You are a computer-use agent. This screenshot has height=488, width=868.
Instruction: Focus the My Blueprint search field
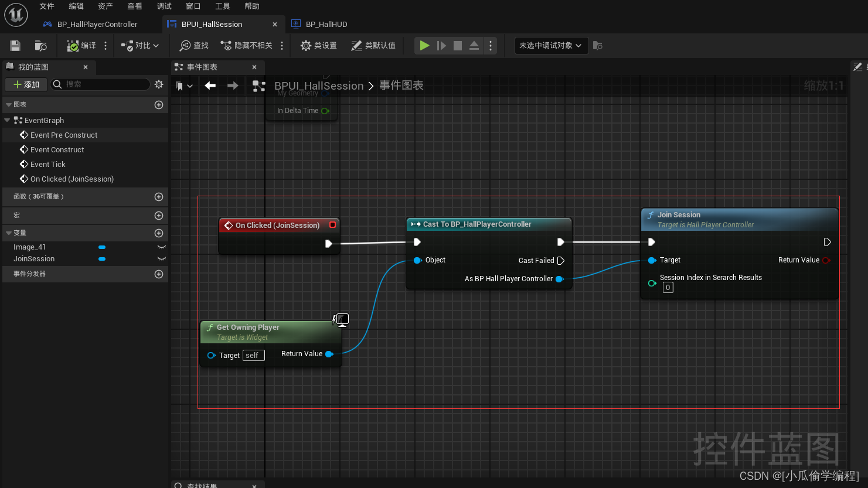point(100,84)
